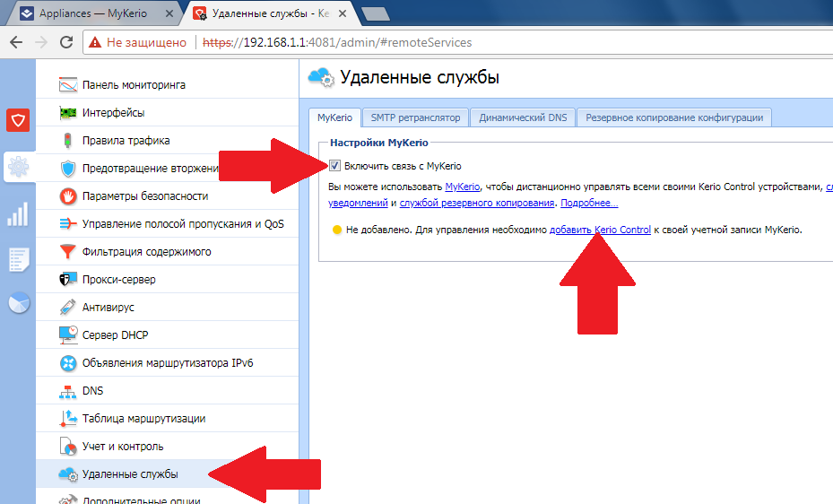
Task: Click the browser back arrow
Action: tap(16, 42)
